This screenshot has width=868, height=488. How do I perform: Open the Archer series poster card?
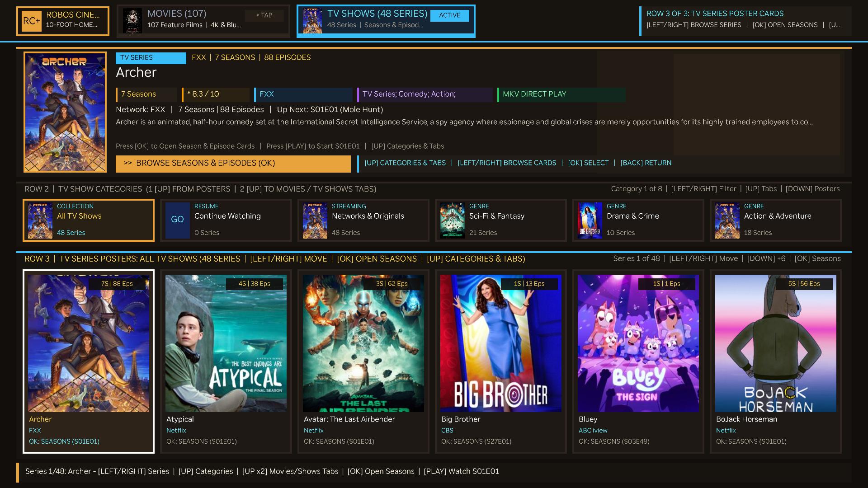click(89, 361)
